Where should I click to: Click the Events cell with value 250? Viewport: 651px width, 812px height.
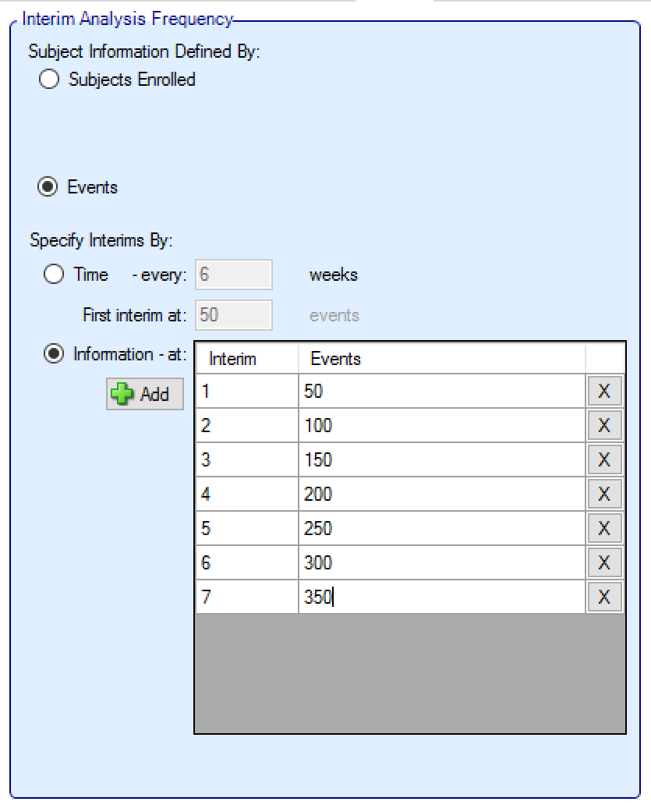[x=440, y=529]
